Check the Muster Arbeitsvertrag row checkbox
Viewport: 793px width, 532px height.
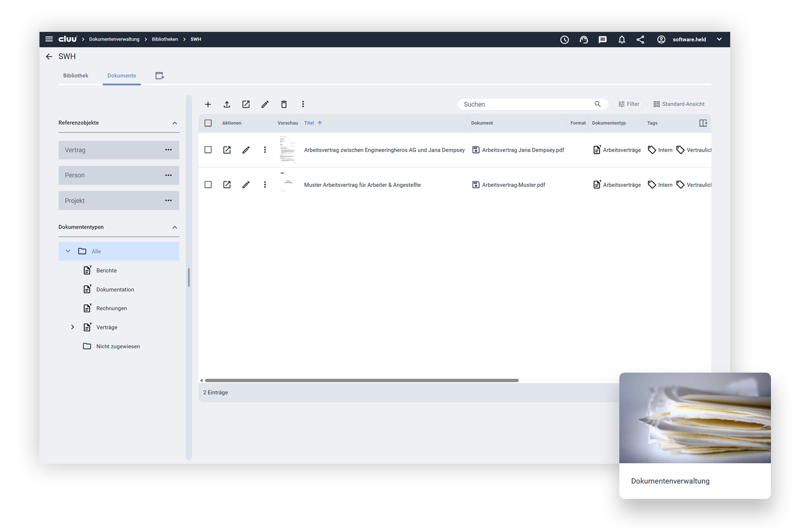208,185
